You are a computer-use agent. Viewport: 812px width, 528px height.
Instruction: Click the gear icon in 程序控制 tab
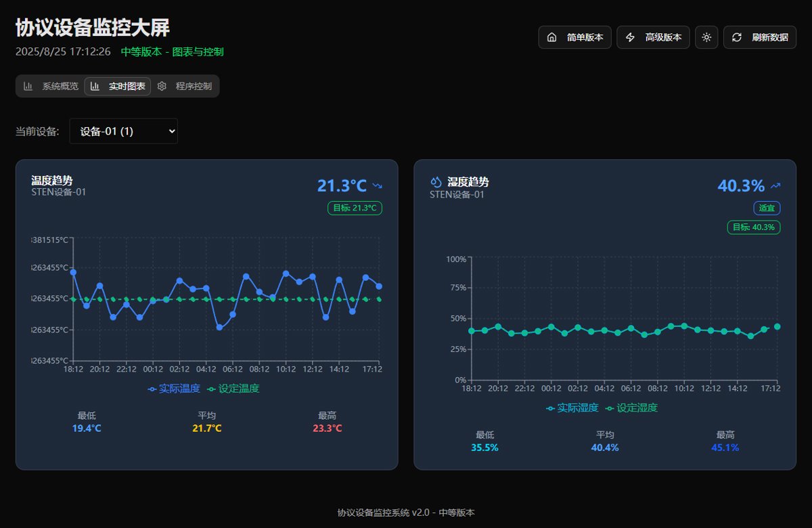[162, 86]
